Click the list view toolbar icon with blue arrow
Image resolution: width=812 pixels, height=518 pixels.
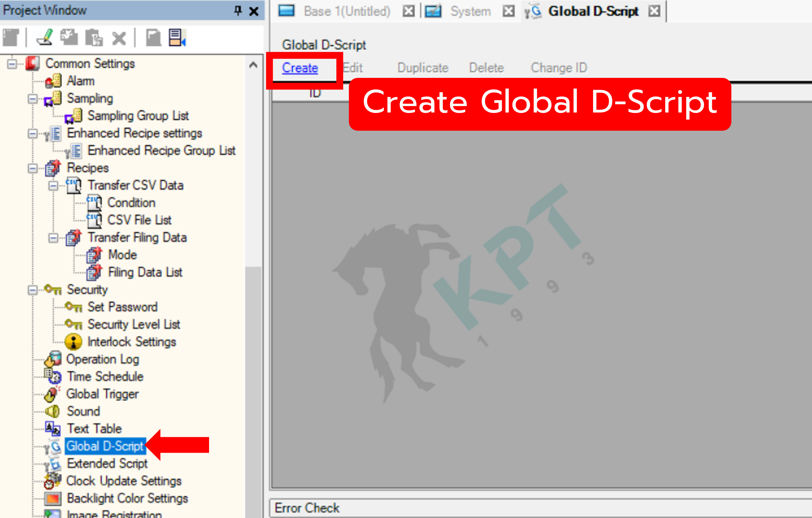point(177,37)
